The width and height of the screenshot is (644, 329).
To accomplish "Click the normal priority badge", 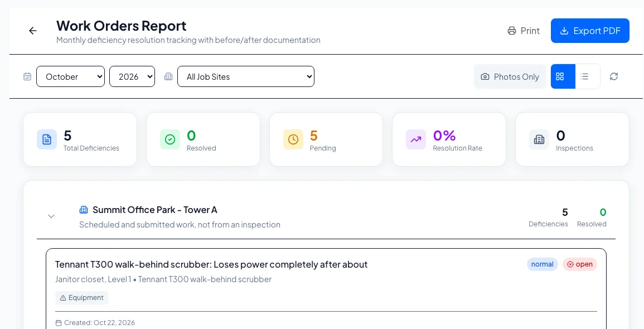I will (x=543, y=264).
